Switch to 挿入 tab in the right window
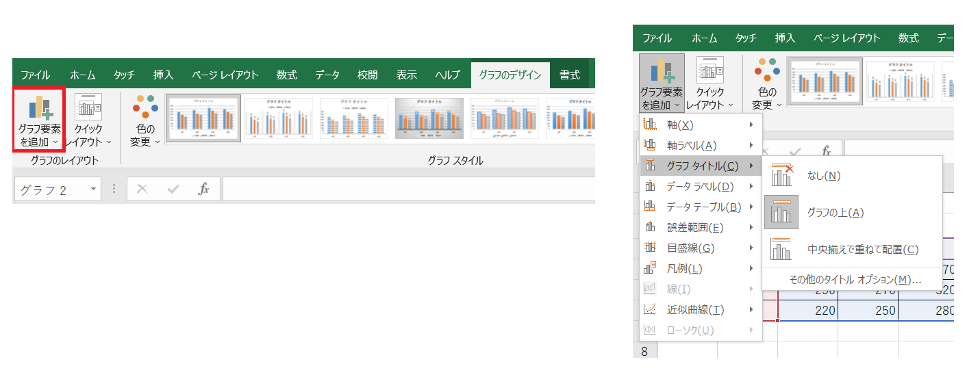The image size is (980, 377). [785, 38]
